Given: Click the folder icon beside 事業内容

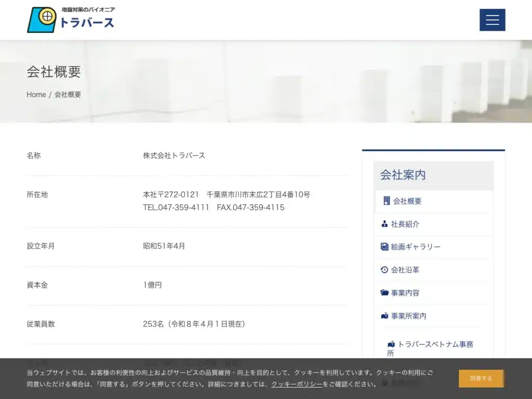Looking at the screenshot, I should point(384,292).
